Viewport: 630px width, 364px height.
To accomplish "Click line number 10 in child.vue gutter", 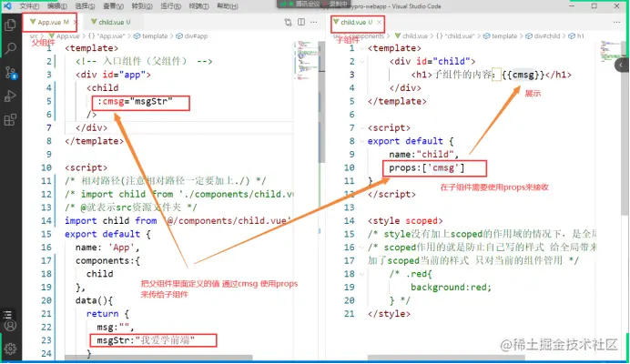I will 350,167.
